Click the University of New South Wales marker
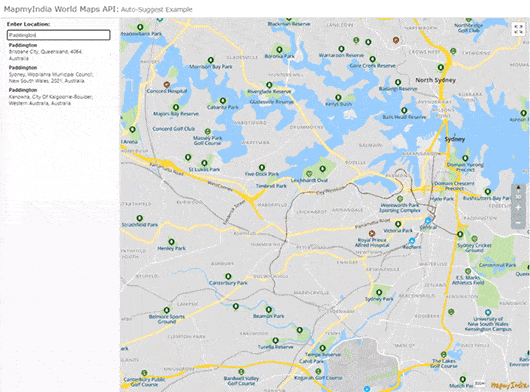This screenshot has width=530, height=392. pos(488,312)
